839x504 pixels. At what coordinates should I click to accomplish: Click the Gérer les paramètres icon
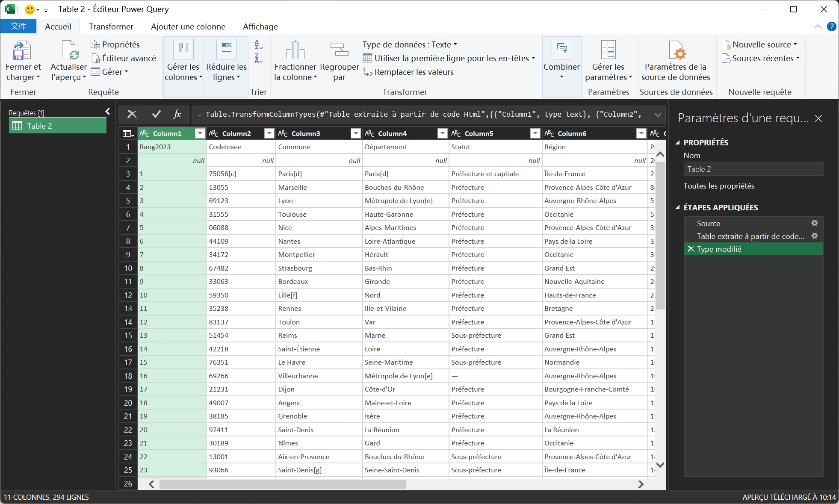tap(608, 50)
